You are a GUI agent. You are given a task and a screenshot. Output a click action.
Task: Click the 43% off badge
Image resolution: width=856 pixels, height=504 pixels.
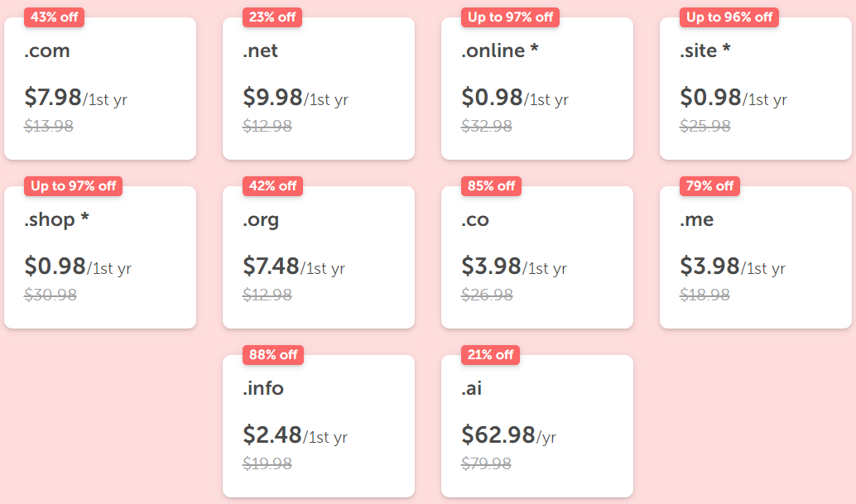55,17
